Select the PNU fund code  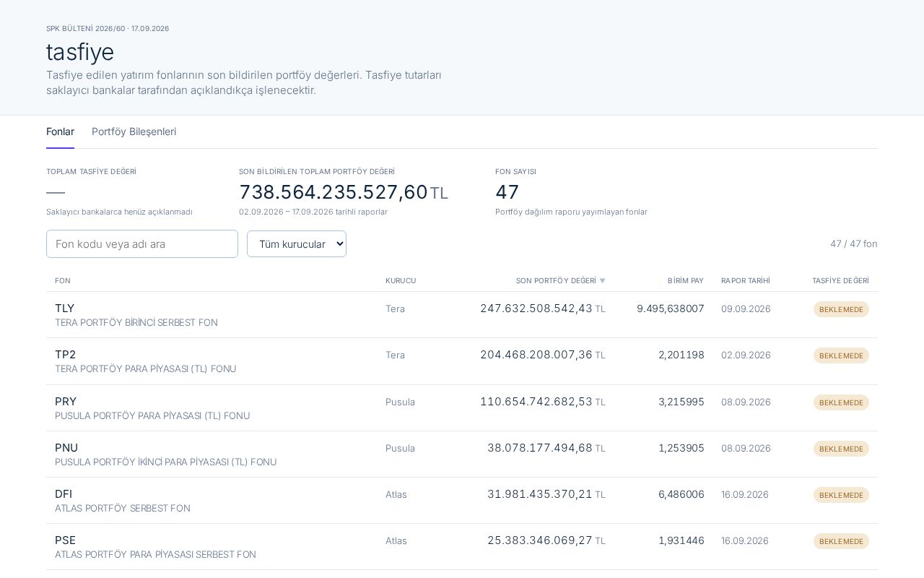pos(66,448)
